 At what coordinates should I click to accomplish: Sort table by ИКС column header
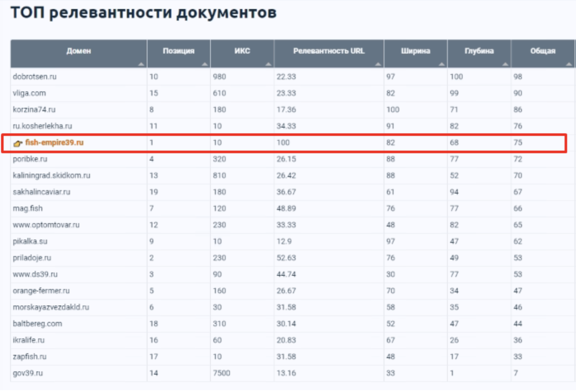coord(242,54)
